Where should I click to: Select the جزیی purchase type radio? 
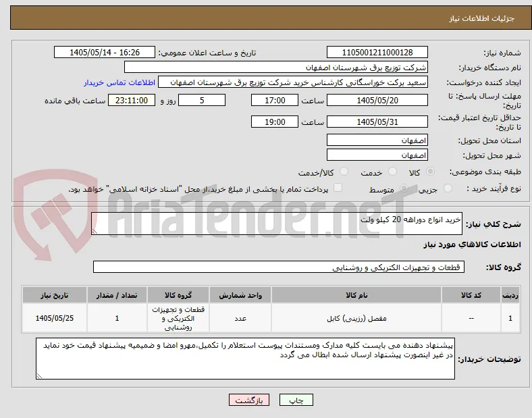click(x=448, y=188)
